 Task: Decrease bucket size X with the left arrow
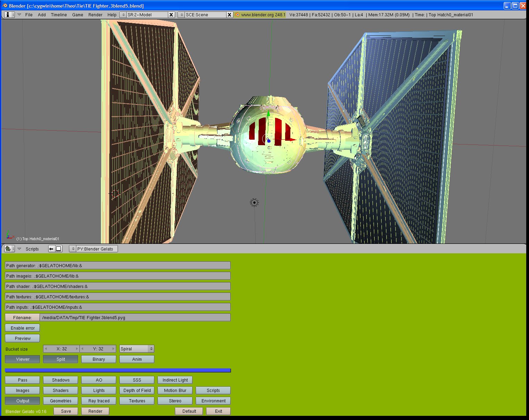click(x=46, y=349)
